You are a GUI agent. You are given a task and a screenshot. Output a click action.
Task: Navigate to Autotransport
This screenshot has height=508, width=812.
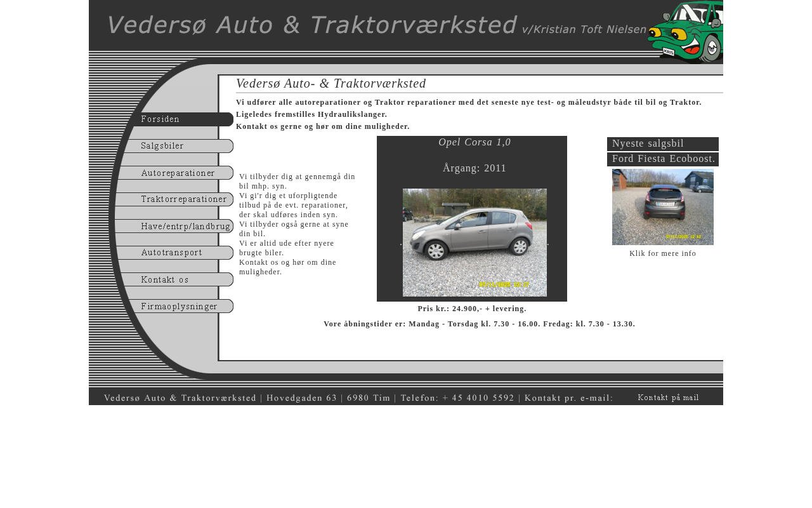[174, 253]
